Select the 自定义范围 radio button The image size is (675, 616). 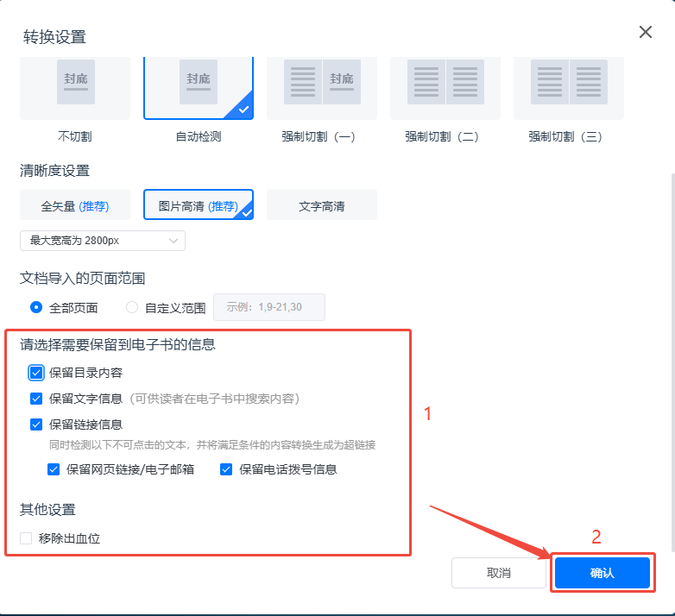132,307
